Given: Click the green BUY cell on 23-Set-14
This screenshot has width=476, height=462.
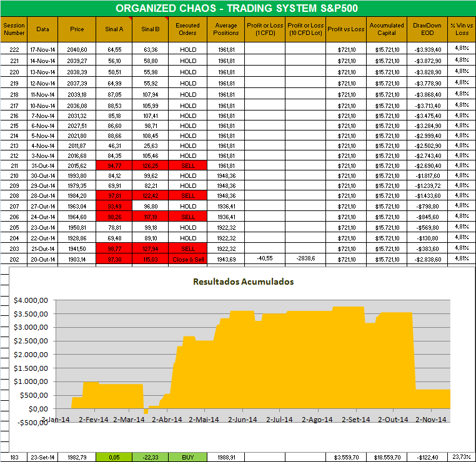Looking at the screenshot, I should click(187, 457).
